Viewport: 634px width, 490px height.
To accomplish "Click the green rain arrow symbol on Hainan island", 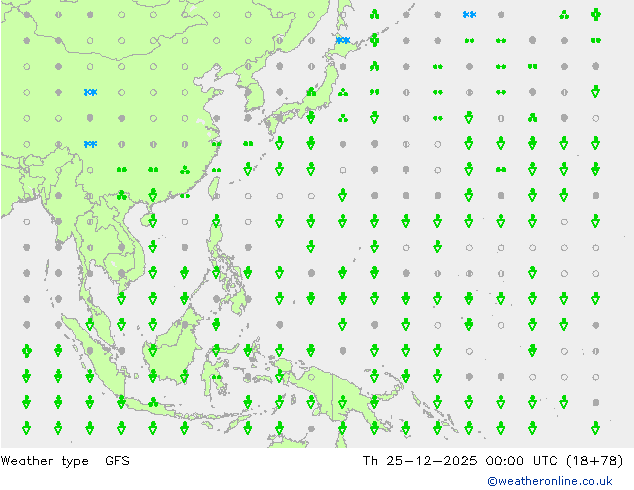I will click(152, 221).
